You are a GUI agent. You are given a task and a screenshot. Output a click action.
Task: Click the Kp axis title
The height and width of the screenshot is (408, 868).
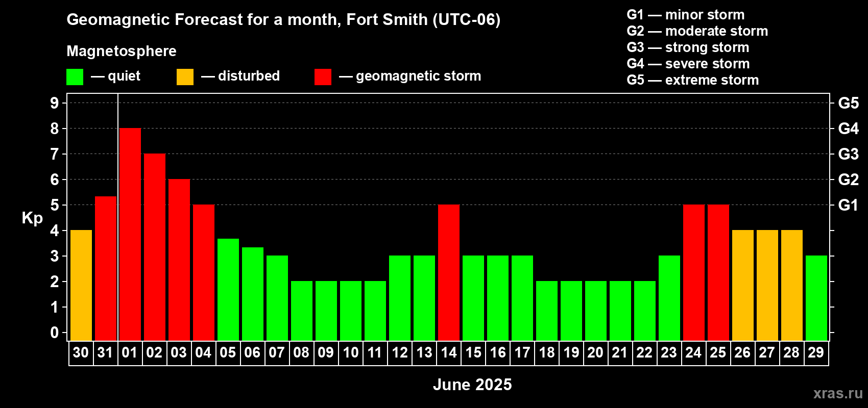click(x=32, y=218)
